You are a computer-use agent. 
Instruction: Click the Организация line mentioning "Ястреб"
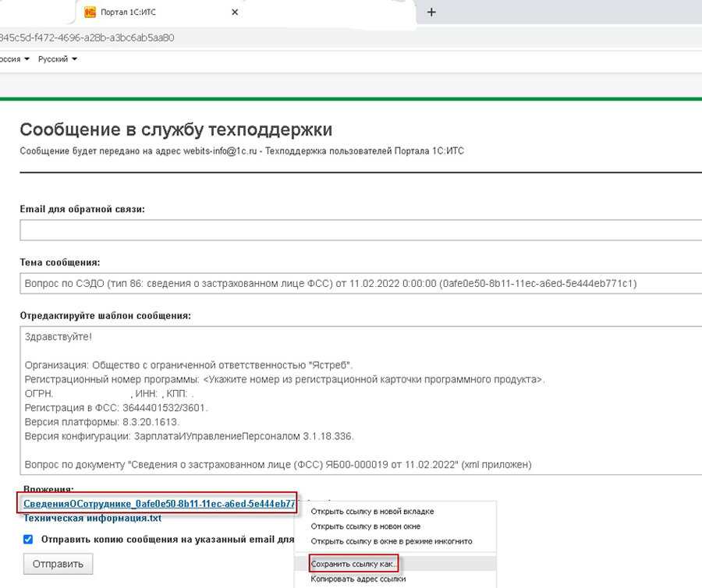[189, 365]
